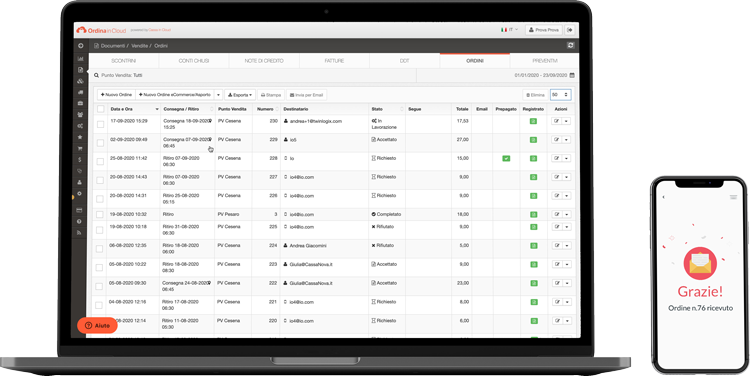The height and width of the screenshot is (376, 750).
Task: Click the Punto Vendita search field
Action: 254,75
